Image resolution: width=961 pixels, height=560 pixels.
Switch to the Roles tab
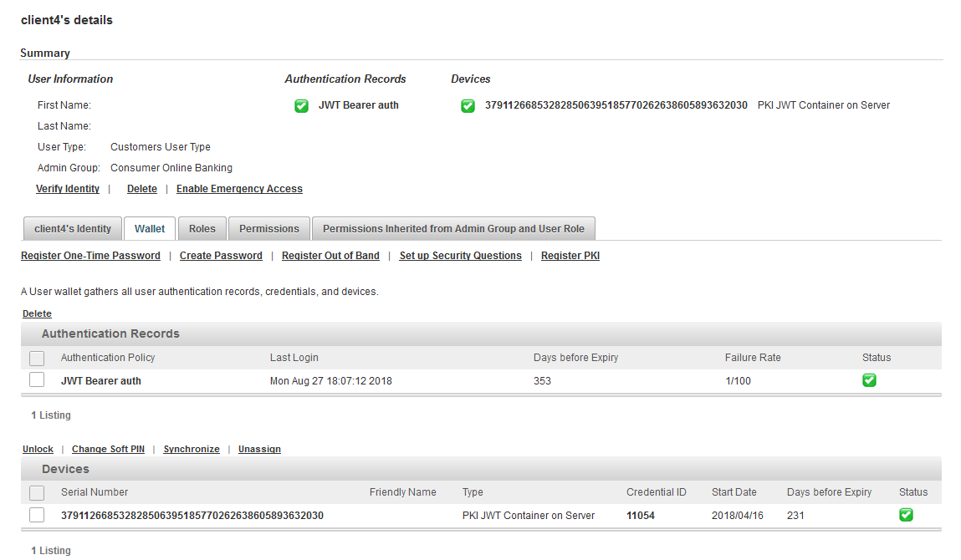pos(202,227)
